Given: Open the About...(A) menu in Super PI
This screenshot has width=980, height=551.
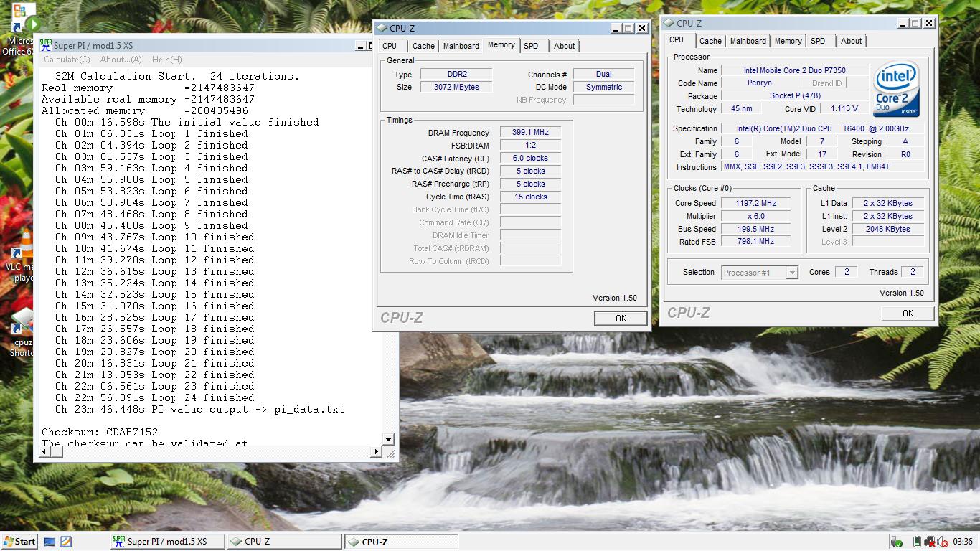Looking at the screenshot, I should (121, 60).
